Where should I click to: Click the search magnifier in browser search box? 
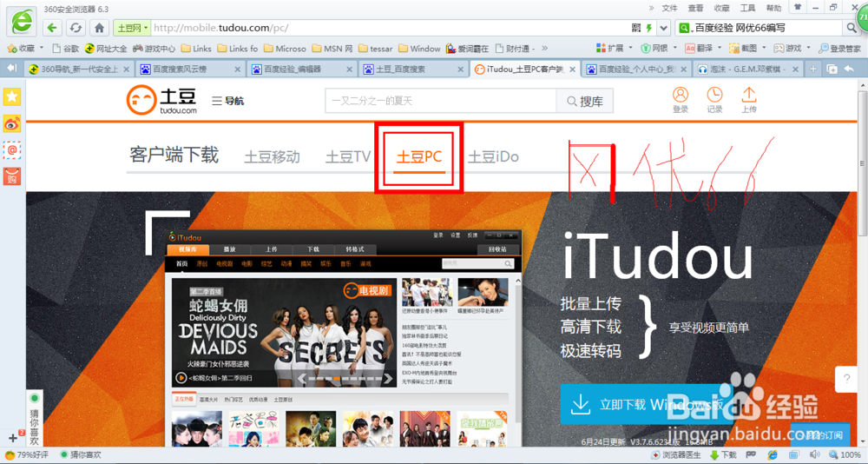point(851,28)
